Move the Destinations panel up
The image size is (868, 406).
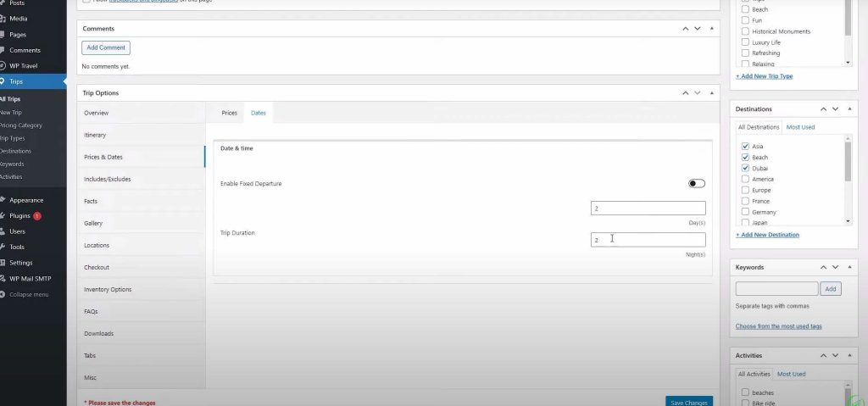coord(823,109)
